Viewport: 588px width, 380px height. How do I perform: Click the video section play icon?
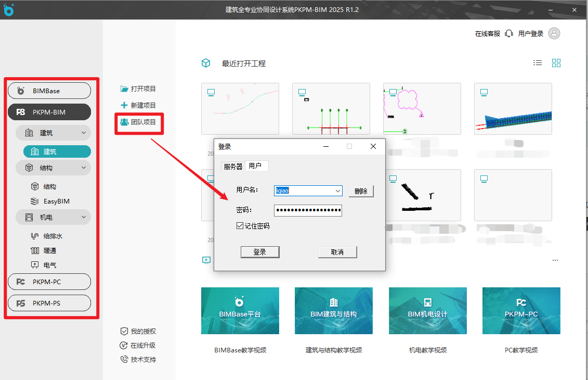(206, 260)
